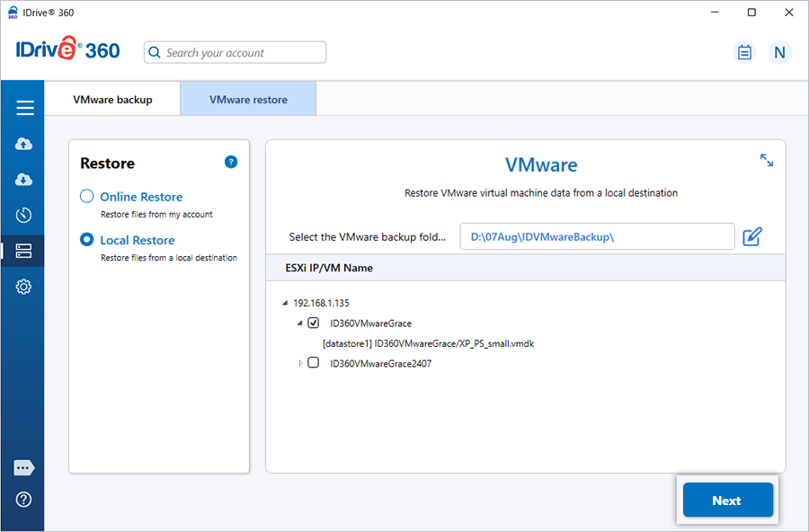809x532 pixels.
Task: Open the settings gear sidebar icon
Action: [x=23, y=287]
